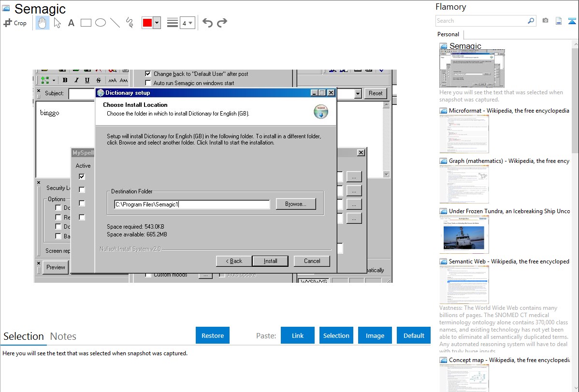The image size is (579, 392).
Task: Focus the Flamory Search field
Action: pos(481,21)
